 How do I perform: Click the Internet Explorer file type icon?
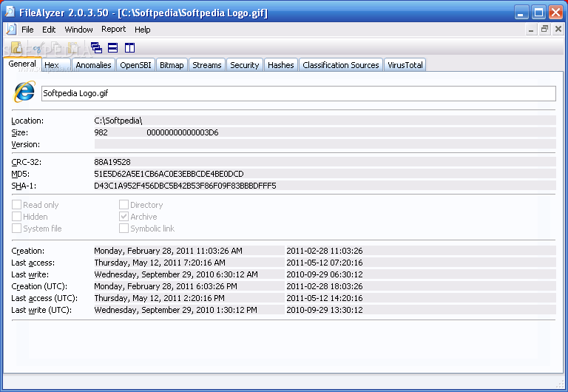[x=24, y=92]
